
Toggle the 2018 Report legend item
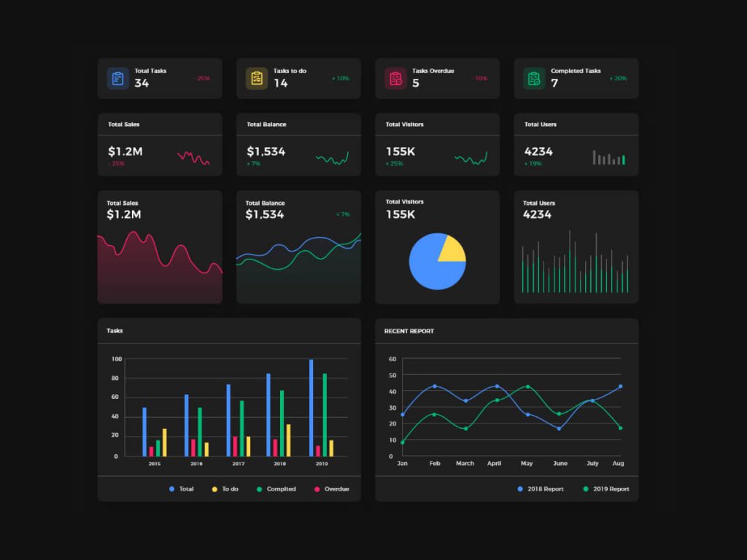[540, 489]
